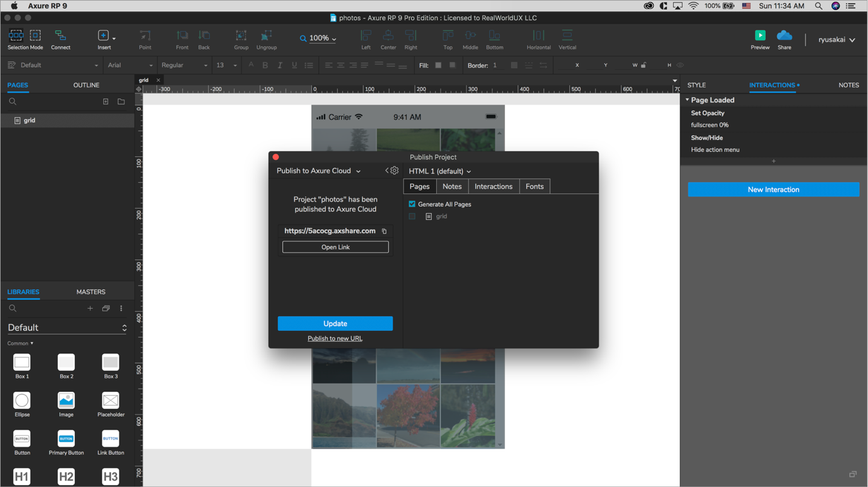
Task: Click the Share cloud icon
Action: [x=784, y=35]
